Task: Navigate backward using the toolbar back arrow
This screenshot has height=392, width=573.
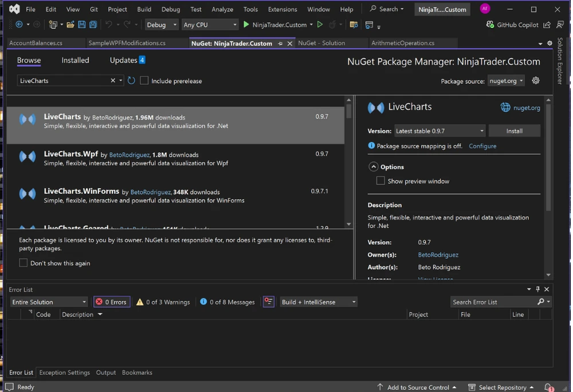Action: coord(19,25)
